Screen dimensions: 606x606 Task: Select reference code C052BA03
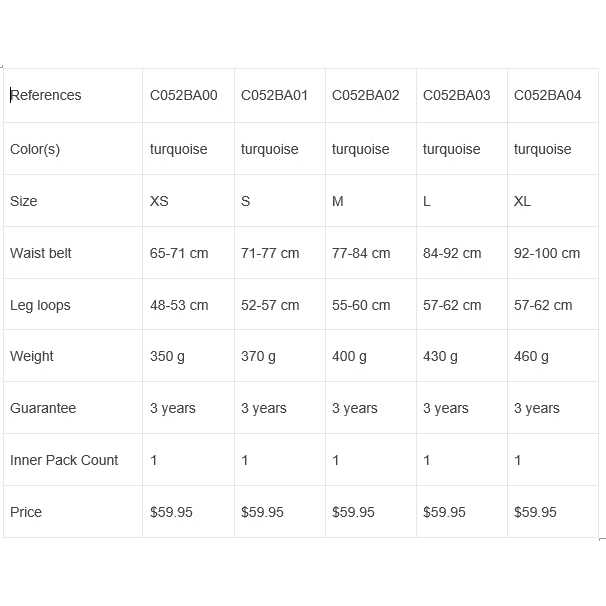pyautogui.click(x=457, y=96)
